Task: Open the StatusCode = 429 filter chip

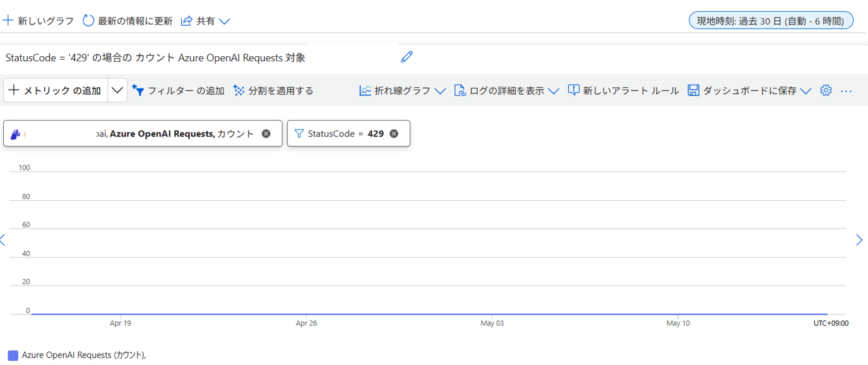Action: pos(348,133)
